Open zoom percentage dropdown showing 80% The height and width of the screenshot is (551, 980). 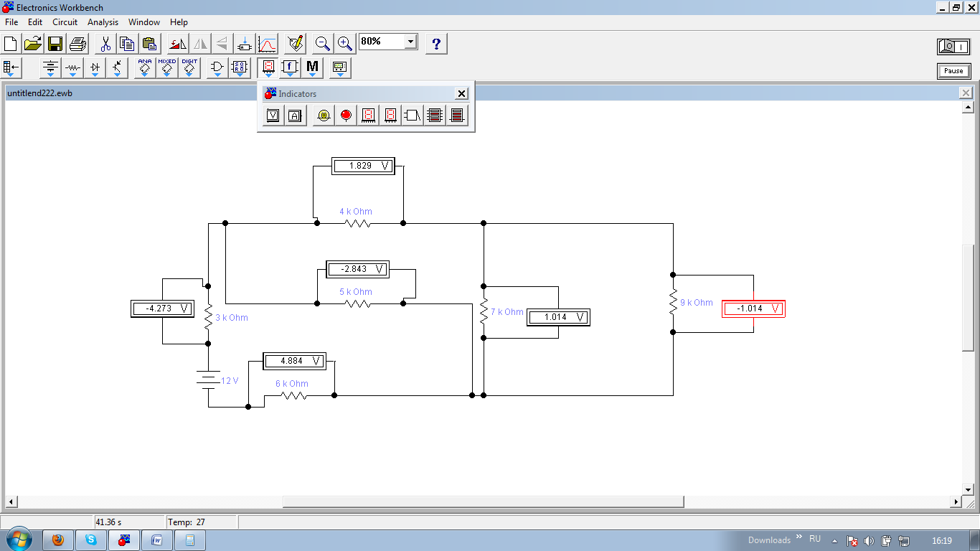coord(410,42)
